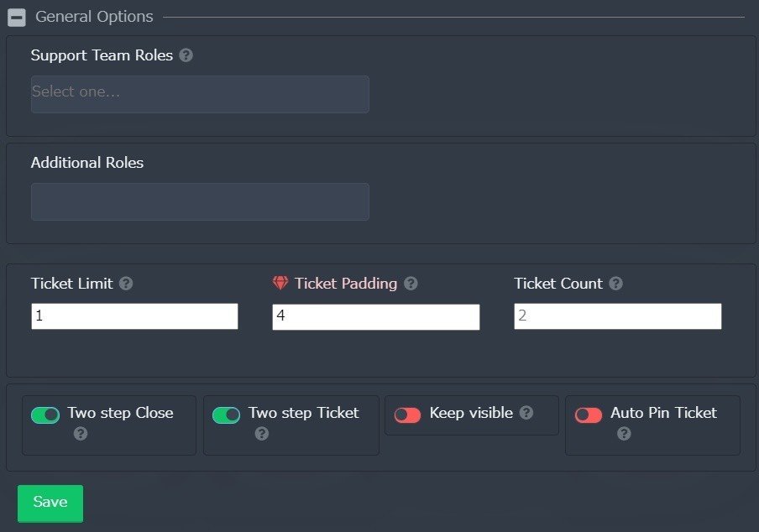Click the premium gem icon by Ticket Padding
Image resolution: width=759 pixels, height=532 pixels.
tap(280, 283)
